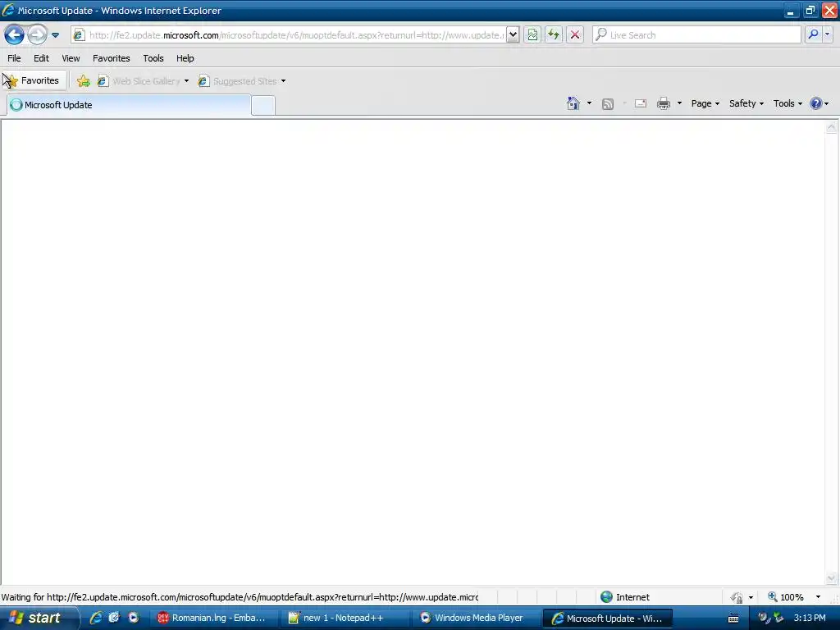Screen dimensions: 840x630
Task: Expand the address bar history dropdown
Action: click(513, 35)
